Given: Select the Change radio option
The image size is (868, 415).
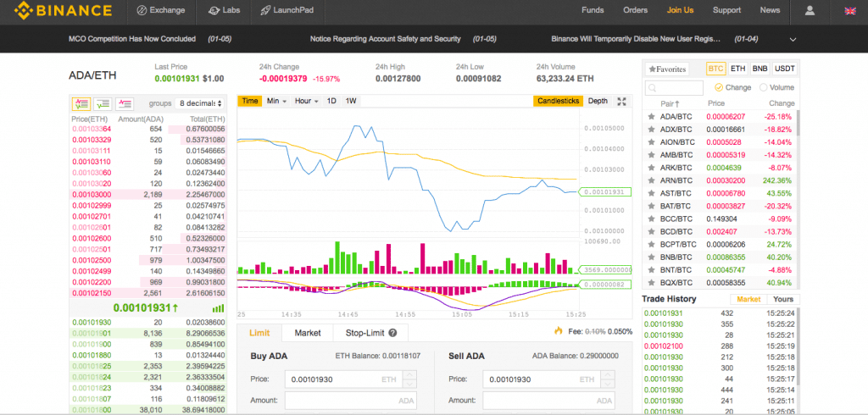Looking at the screenshot, I should 719,87.
